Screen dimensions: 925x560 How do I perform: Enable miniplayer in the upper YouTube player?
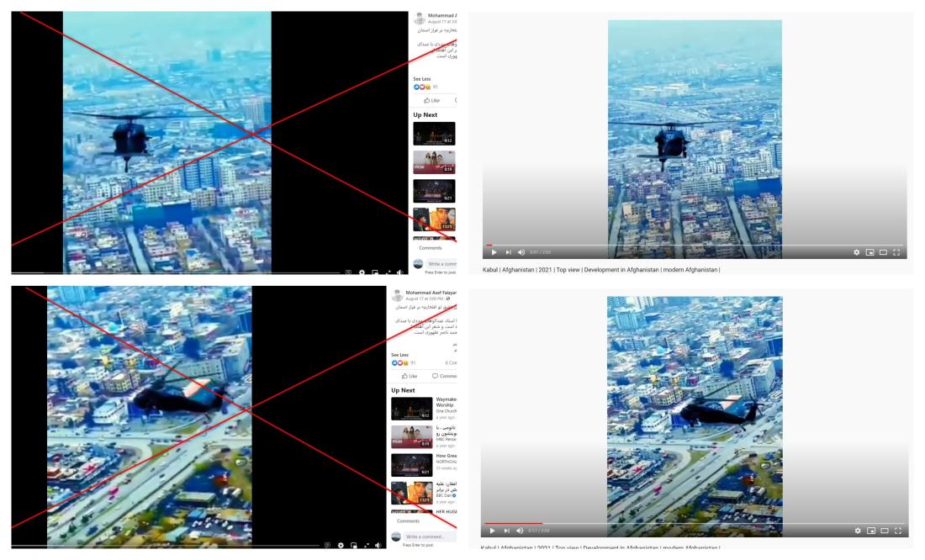869,252
